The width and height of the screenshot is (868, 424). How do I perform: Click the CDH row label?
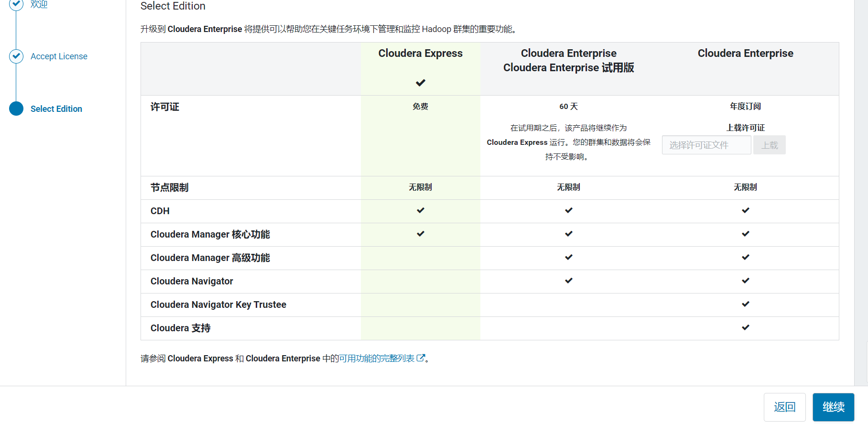tap(160, 211)
